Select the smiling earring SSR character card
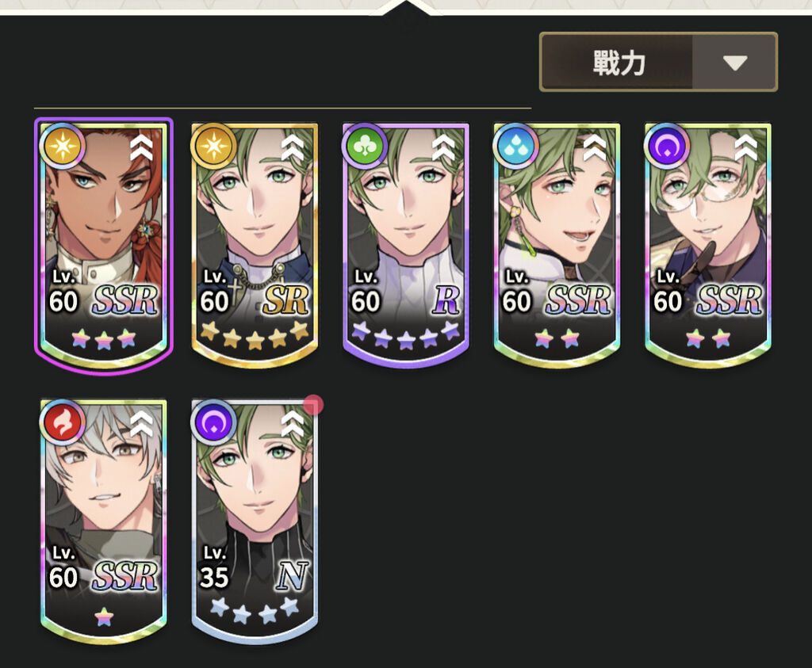The width and height of the screenshot is (812, 668). click(x=557, y=246)
